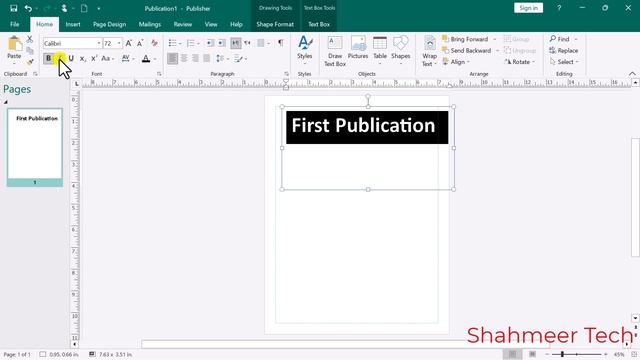The width and height of the screenshot is (640, 360).
Task: Click the zoom in plus button
Action: (606, 354)
